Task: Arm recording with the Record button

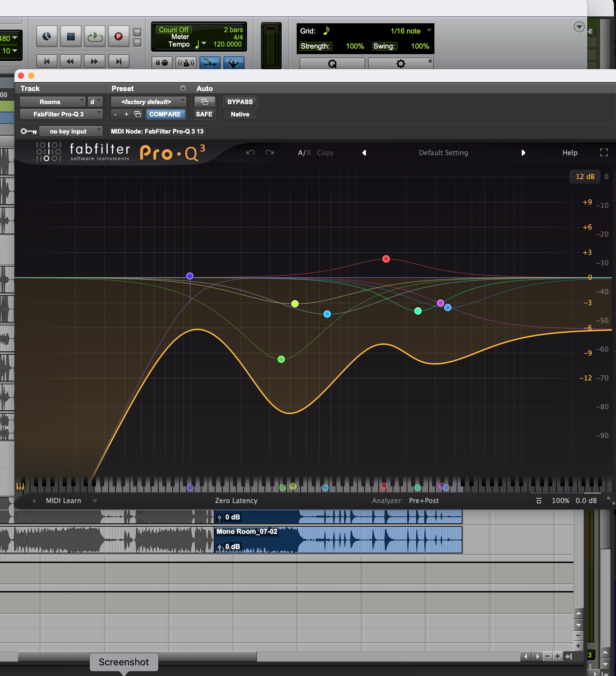Action: [x=119, y=36]
